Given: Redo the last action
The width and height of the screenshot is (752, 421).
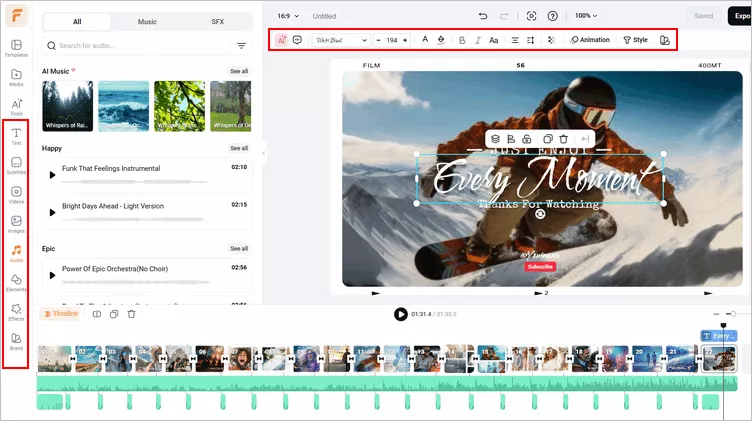Looking at the screenshot, I should pyautogui.click(x=504, y=16).
